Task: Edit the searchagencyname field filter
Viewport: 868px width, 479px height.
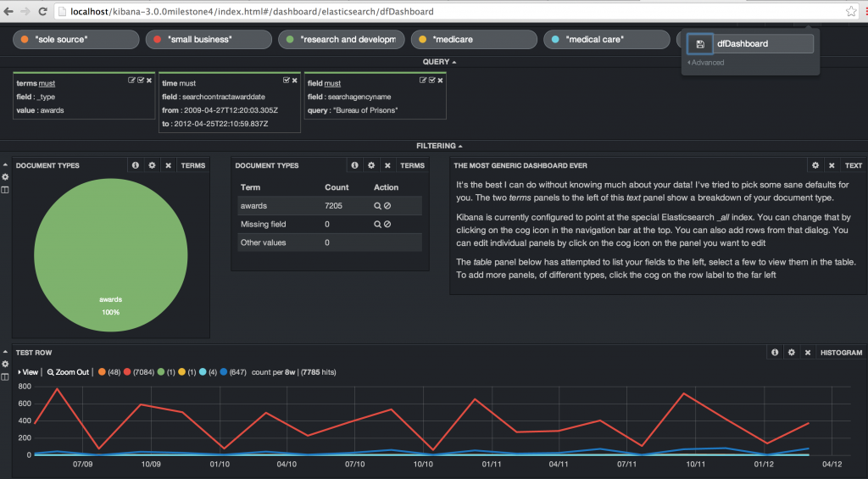Action: tap(424, 81)
